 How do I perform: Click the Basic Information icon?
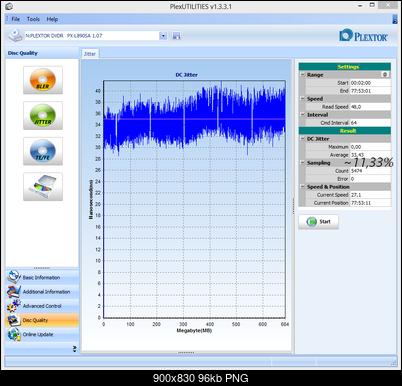tap(14, 277)
